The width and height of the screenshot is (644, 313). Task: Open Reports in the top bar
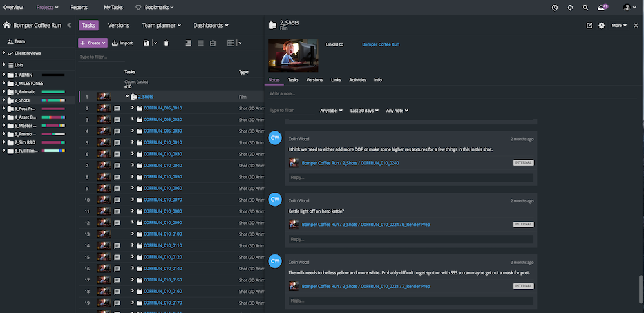[79, 7]
